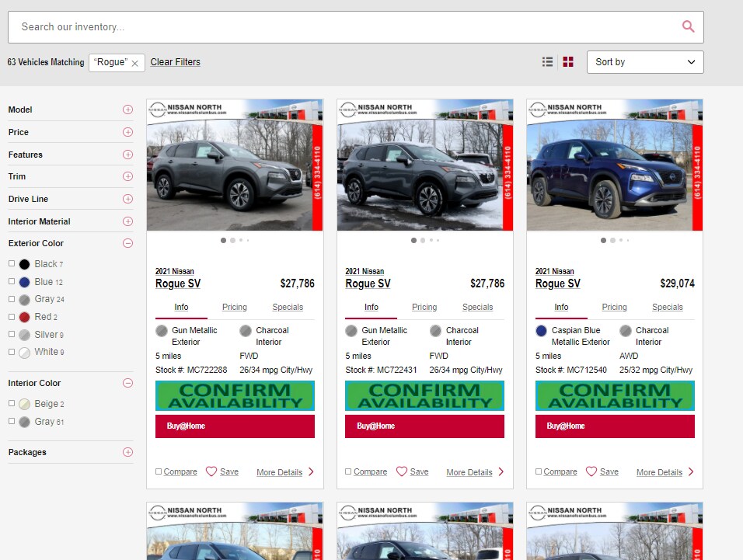Expand the Features filter
This screenshot has height=560, width=743.
click(x=128, y=155)
